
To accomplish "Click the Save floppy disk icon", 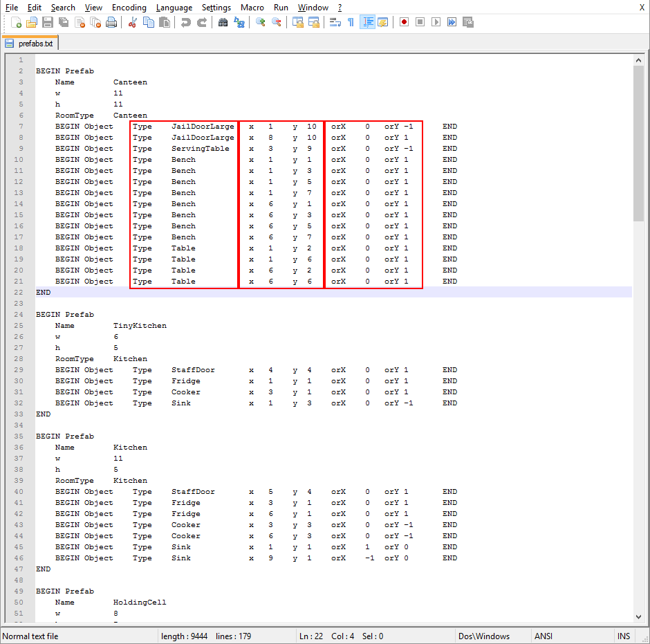I will click(48, 22).
